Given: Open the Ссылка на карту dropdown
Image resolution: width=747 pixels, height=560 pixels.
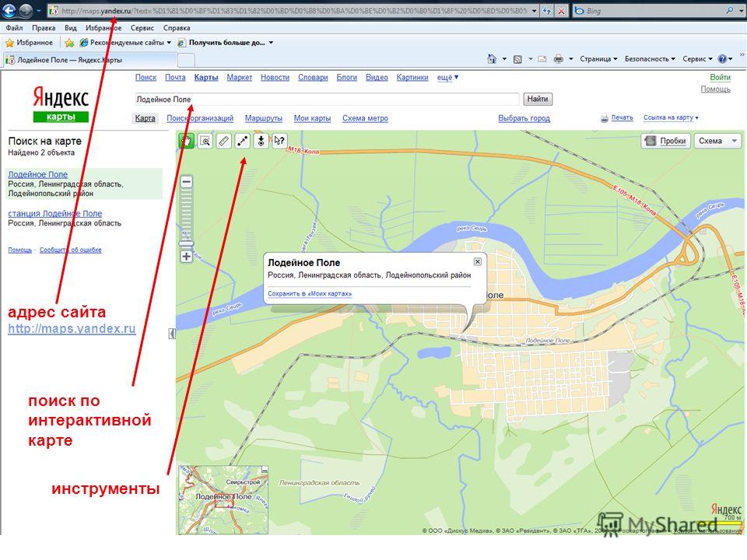Looking at the screenshot, I should 670,117.
